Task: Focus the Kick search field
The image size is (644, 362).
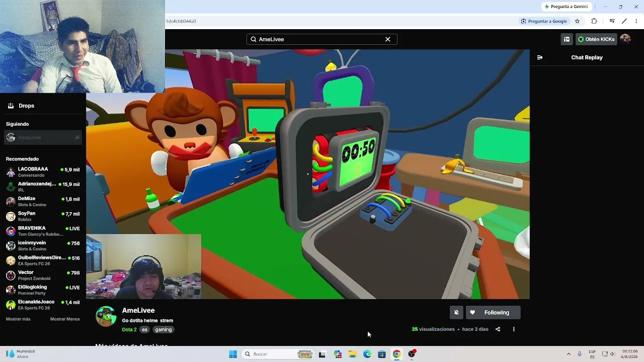Action: (322, 39)
